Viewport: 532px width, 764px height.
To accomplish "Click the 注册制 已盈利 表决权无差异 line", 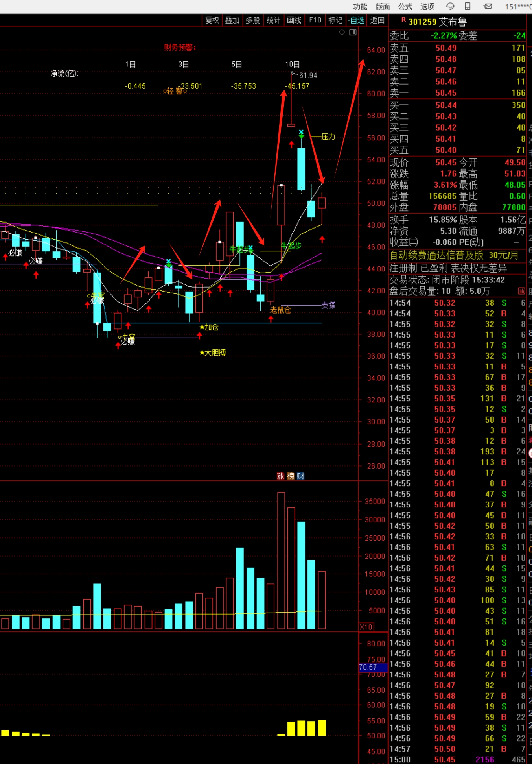I will [x=448, y=268].
